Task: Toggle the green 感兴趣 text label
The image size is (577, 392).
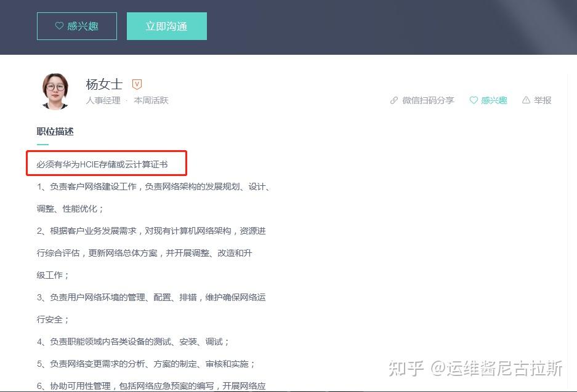Action: pos(494,100)
